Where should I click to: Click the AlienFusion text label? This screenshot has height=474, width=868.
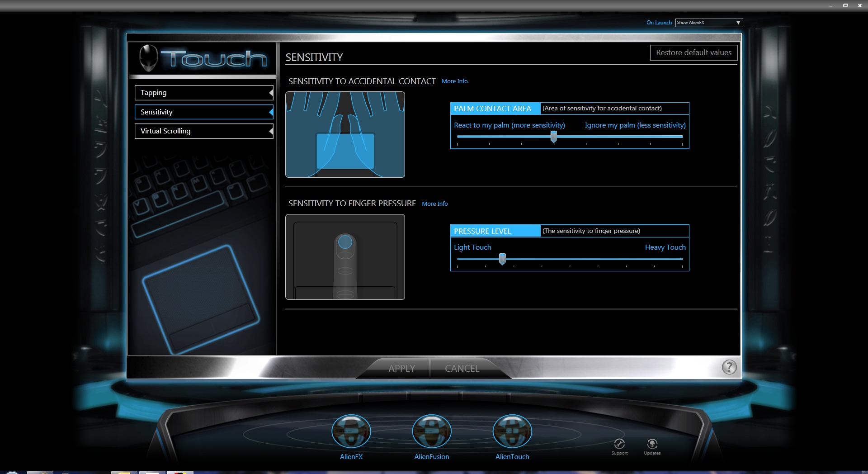coord(432,457)
